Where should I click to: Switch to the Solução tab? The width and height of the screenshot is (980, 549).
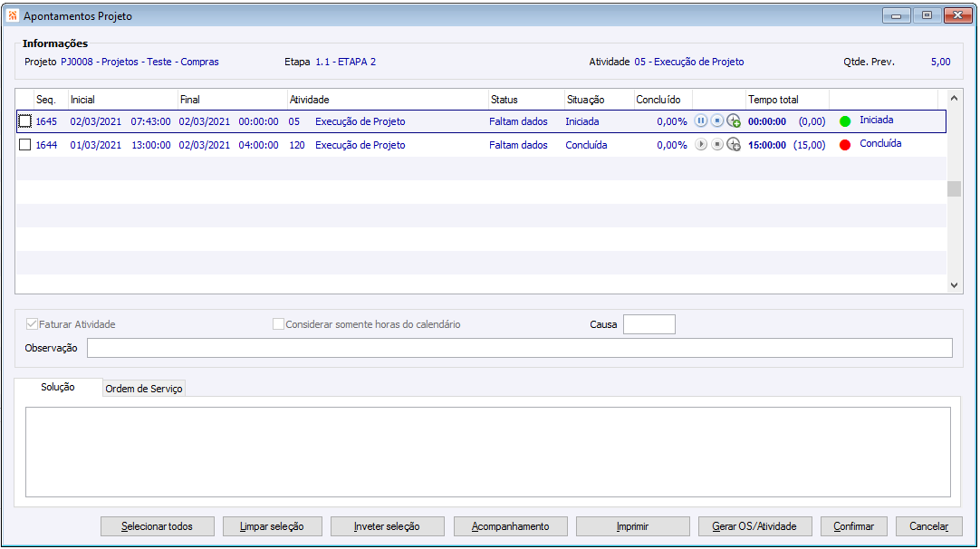(x=58, y=387)
